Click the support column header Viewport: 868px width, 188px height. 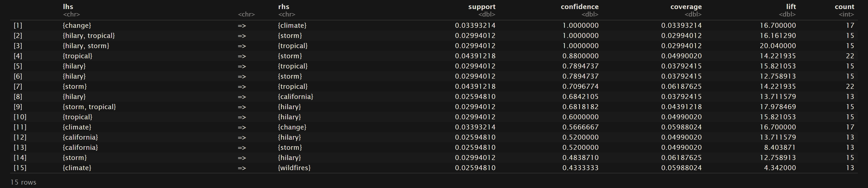(481, 7)
